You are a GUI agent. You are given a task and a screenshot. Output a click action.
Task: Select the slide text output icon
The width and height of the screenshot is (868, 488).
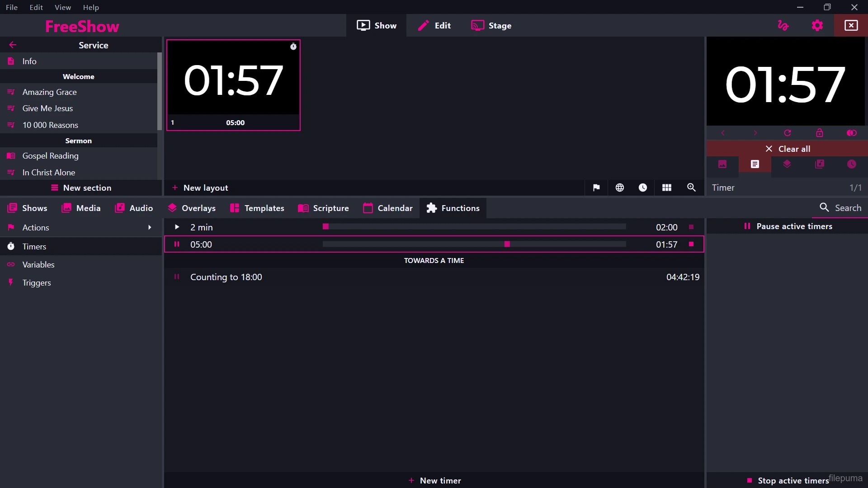[755, 164]
